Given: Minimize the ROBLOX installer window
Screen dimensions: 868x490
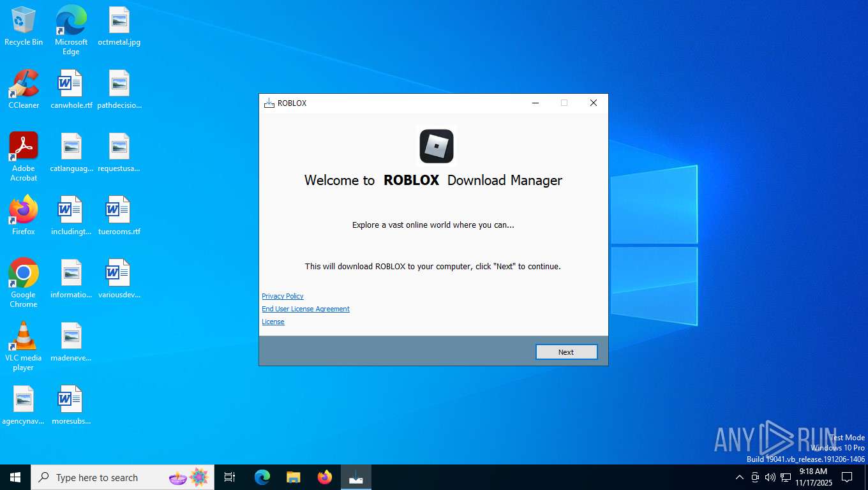Looking at the screenshot, I should click(x=535, y=103).
